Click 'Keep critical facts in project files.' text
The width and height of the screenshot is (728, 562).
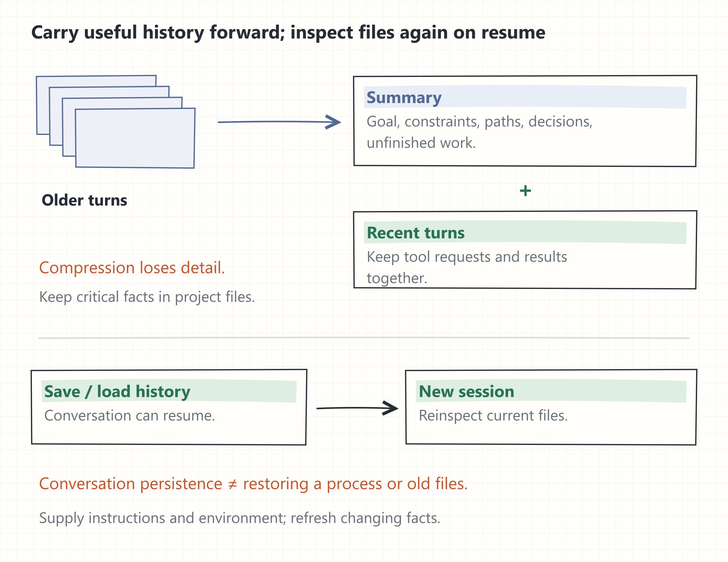pyautogui.click(x=147, y=297)
